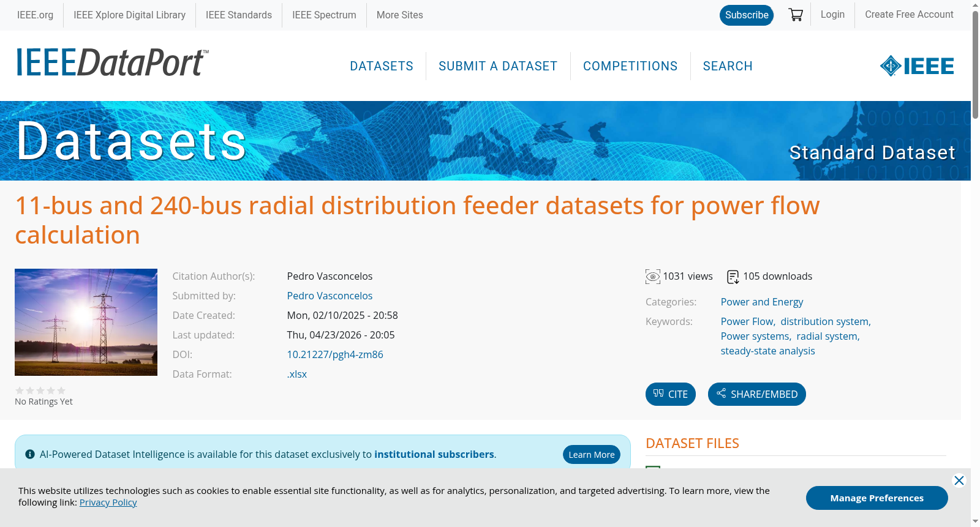Image resolution: width=980 pixels, height=527 pixels.
Task: Open the Login link
Action: [832, 14]
